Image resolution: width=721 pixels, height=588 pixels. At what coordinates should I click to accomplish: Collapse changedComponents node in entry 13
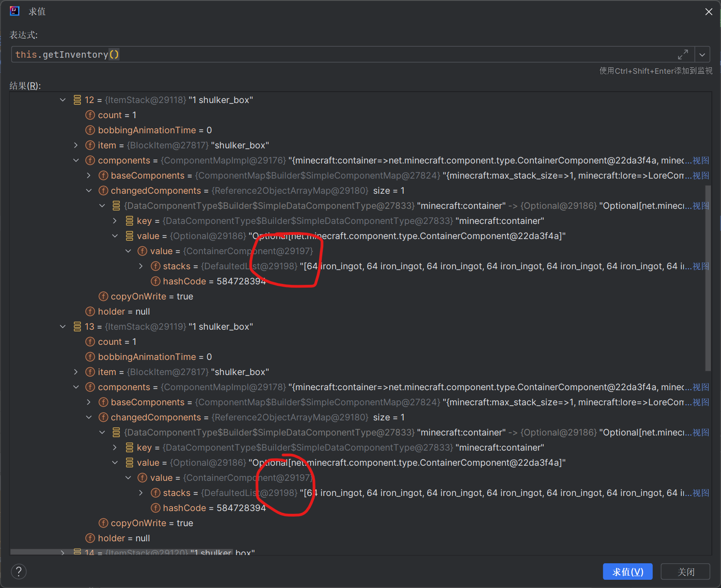coord(89,417)
